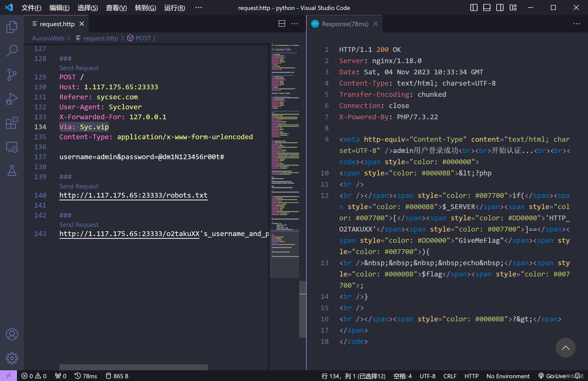The image size is (588, 381).
Task: Close the Response(78ms) tab
Action: tap(376, 24)
